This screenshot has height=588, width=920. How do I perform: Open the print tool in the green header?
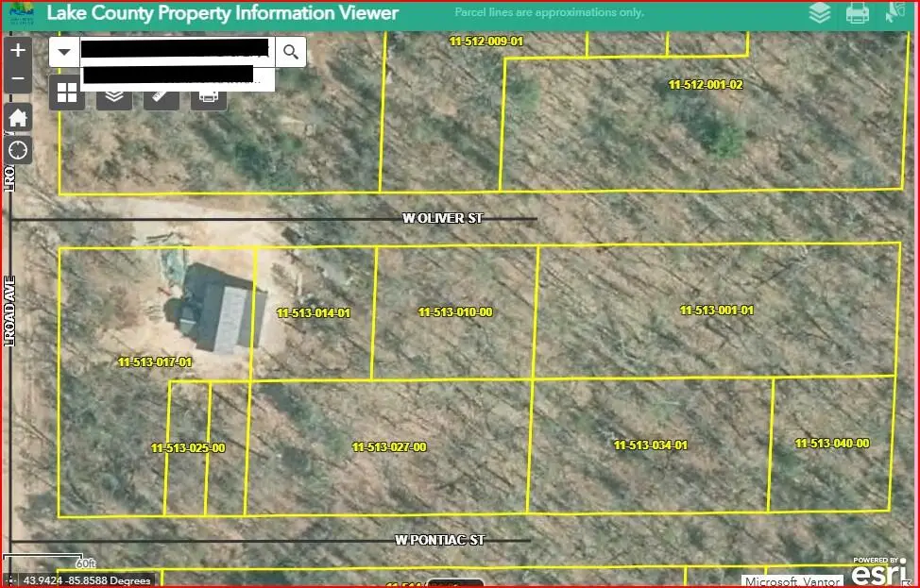pyautogui.click(x=858, y=13)
